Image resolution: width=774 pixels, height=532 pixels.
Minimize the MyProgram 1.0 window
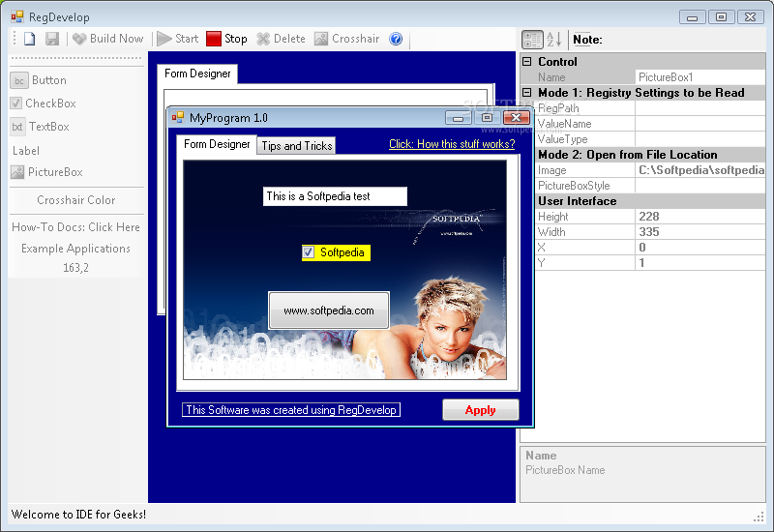click(x=458, y=118)
